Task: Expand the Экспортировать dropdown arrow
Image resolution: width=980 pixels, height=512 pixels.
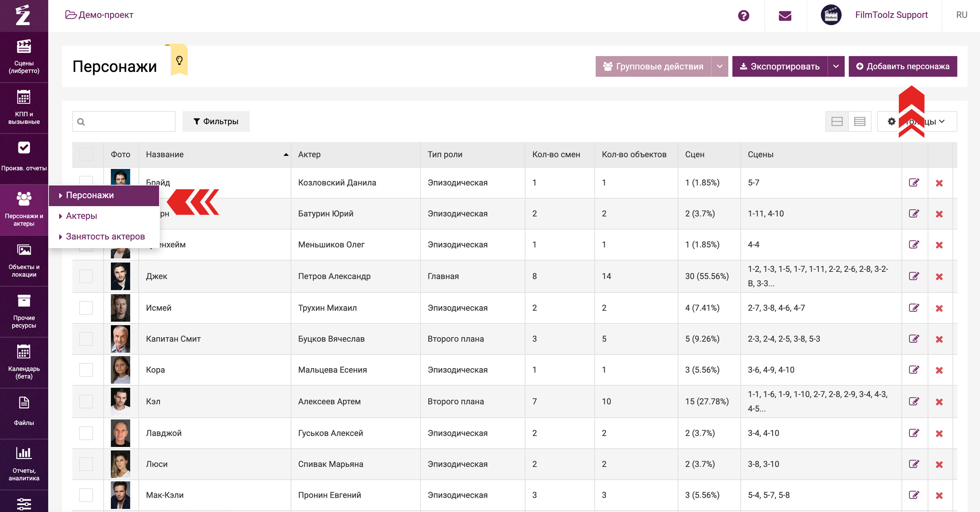Action: (835, 66)
